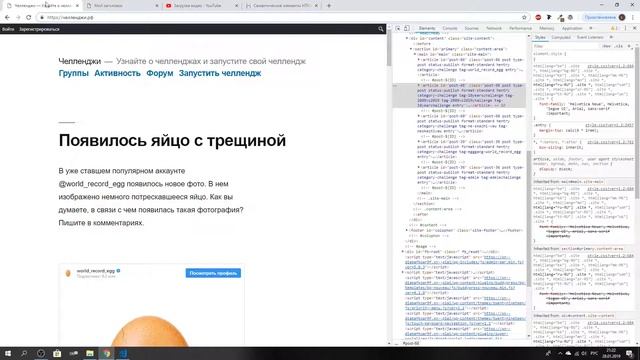Click the Посмотреть профиль button
640x360 pixels.
coord(213,273)
